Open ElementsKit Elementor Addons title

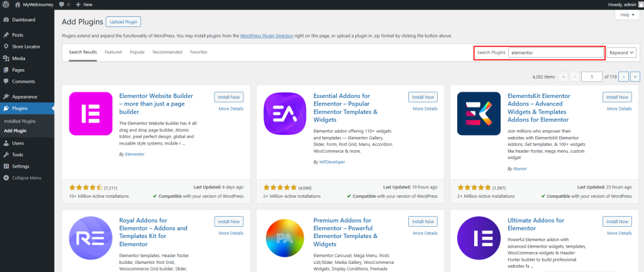click(x=539, y=108)
